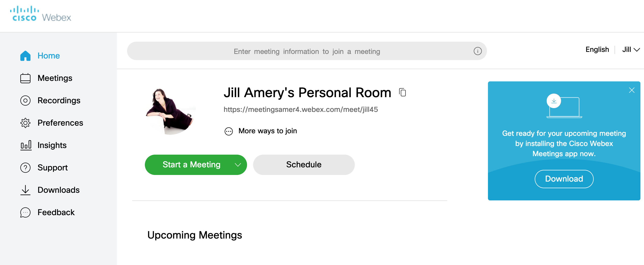The height and width of the screenshot is (265, 644).
Task: Click the info icon in search bar
Action: (x=478, y=51)
